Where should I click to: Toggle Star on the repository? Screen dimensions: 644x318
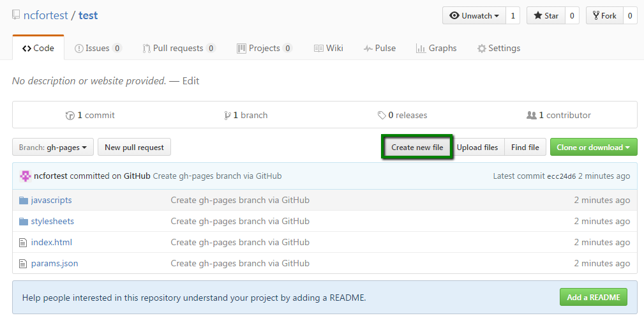[x=546, y=15]
